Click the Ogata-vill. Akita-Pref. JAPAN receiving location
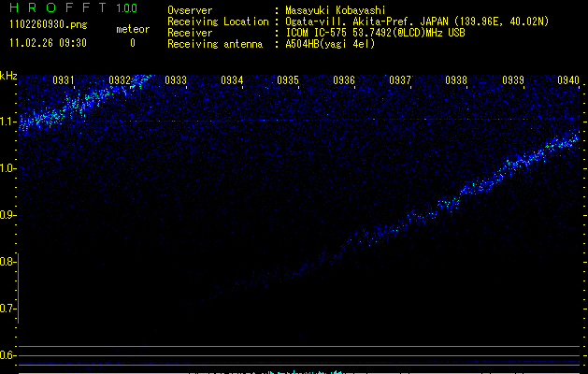The height and width of the screenshot is (374, 588). tap(417, 22)
